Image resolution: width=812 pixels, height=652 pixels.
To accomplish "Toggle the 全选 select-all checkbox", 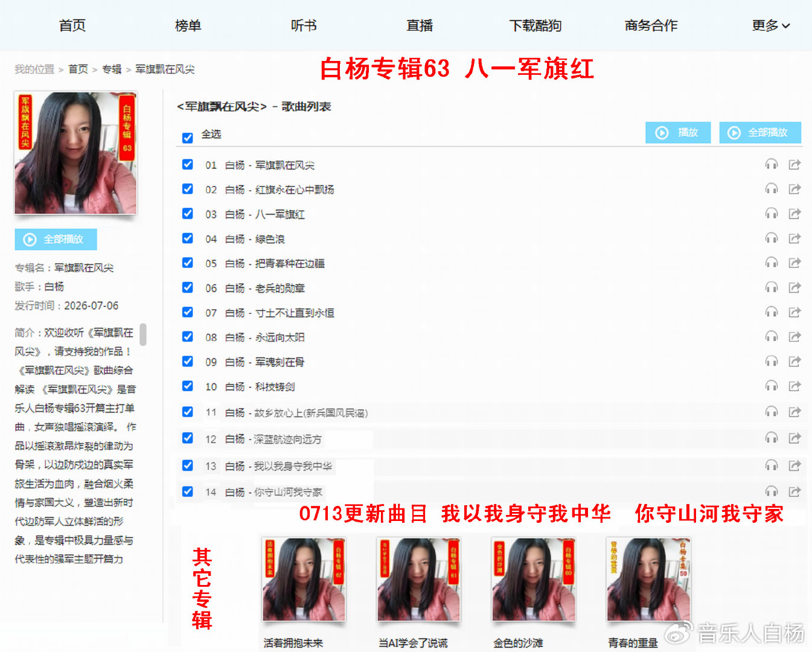I will coord(188,138).
